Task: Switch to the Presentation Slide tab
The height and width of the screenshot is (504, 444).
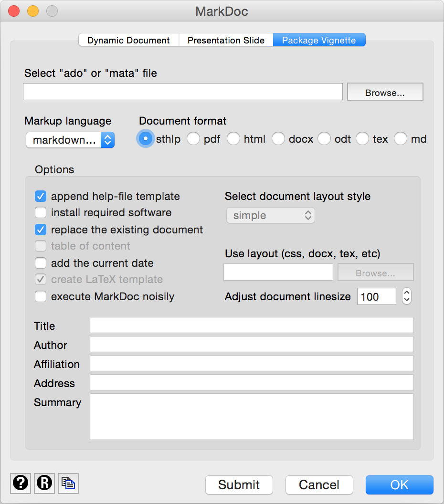Action: (x=226, y=40)
